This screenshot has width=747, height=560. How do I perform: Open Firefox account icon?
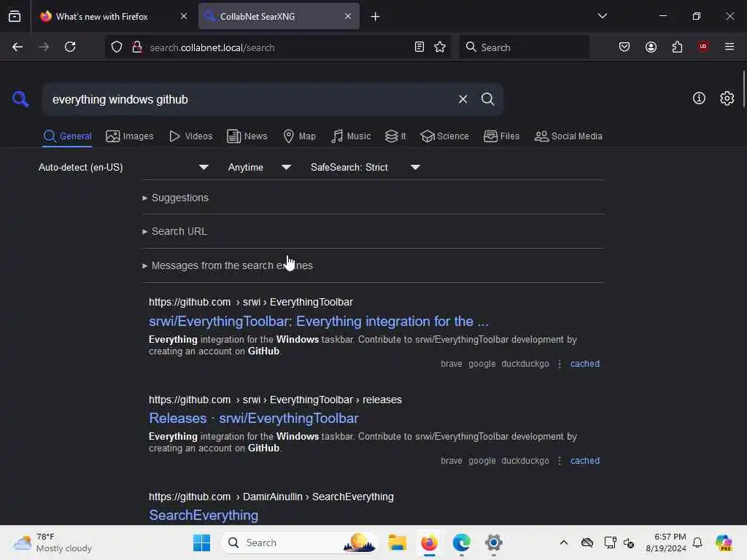[x=651, y=47]
